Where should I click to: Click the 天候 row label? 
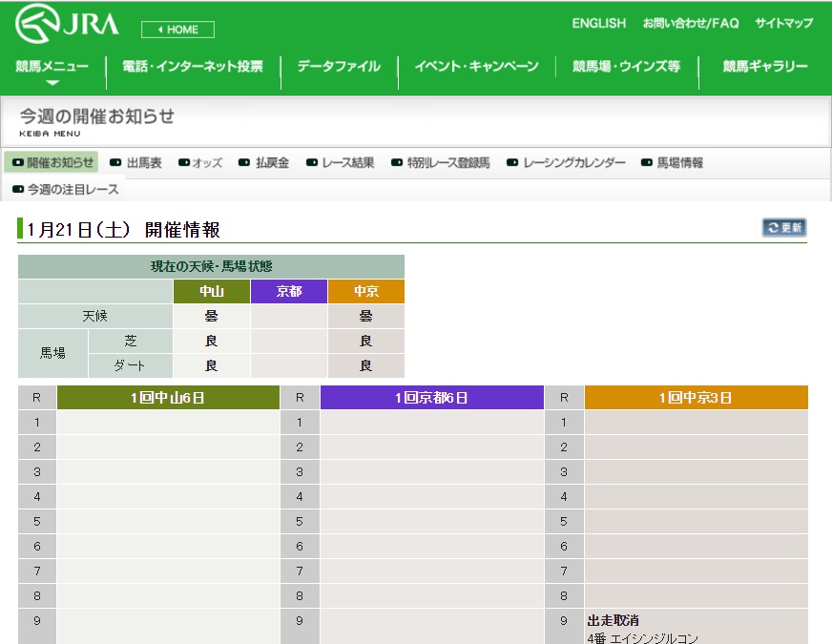click(x=95, y=316)
